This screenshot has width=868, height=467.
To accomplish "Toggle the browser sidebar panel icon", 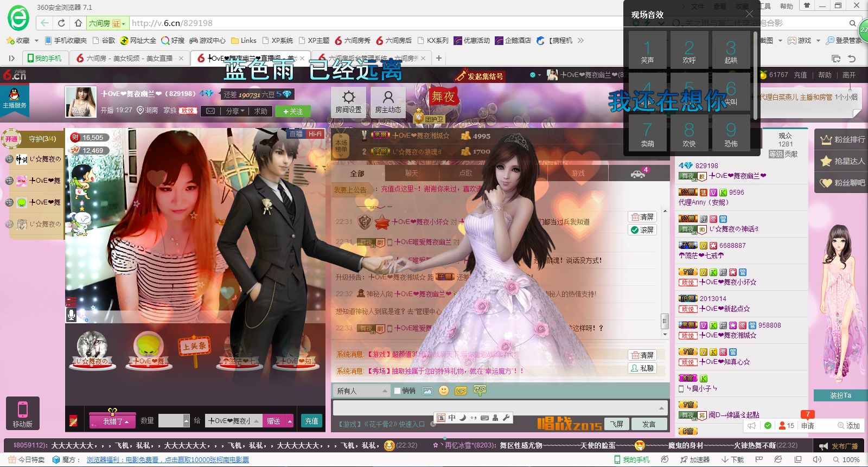I will (x=11, y=58).
